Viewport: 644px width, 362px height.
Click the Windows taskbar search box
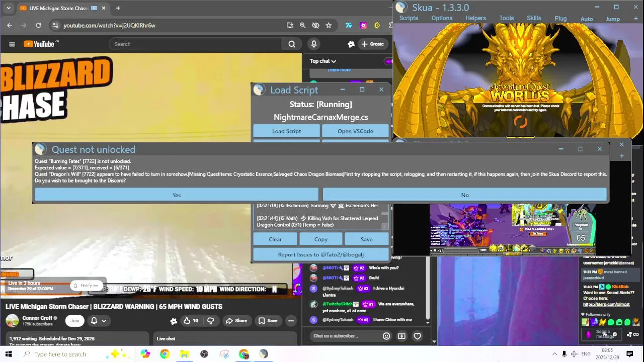(x=75, y=354)
